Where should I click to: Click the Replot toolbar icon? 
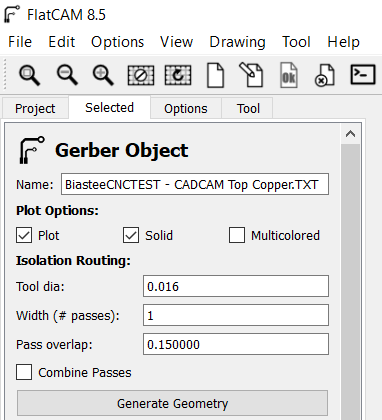click(178, 75)
